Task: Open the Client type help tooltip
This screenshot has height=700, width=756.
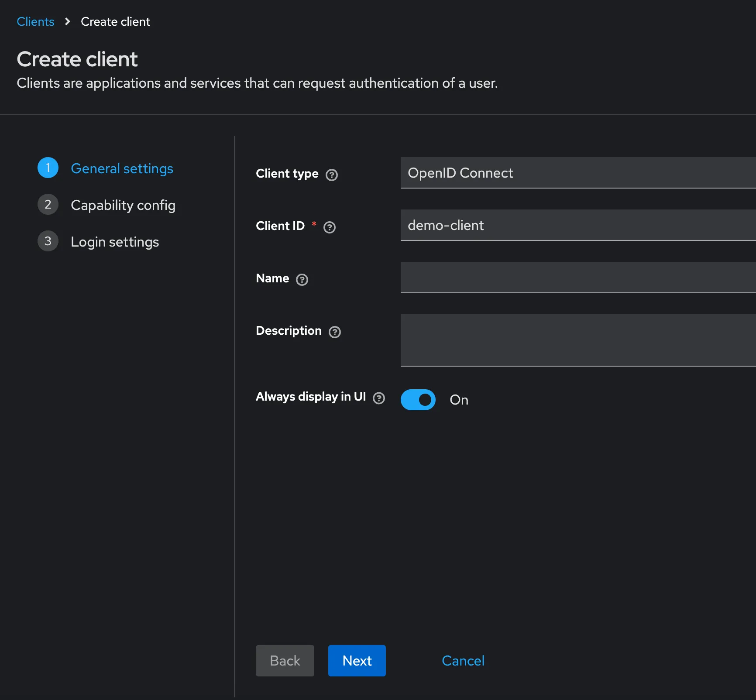Action: [x=331, y=175]
